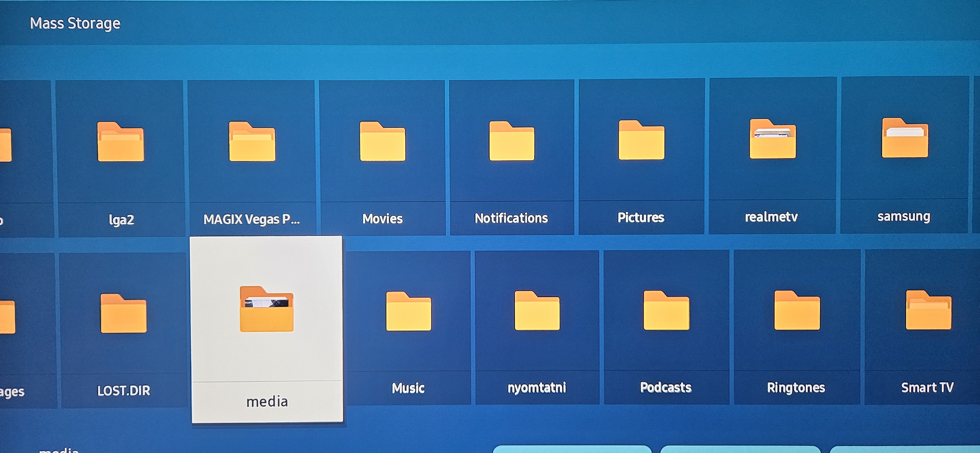
Task: Select the samsung label
Action: pos(904,216)
